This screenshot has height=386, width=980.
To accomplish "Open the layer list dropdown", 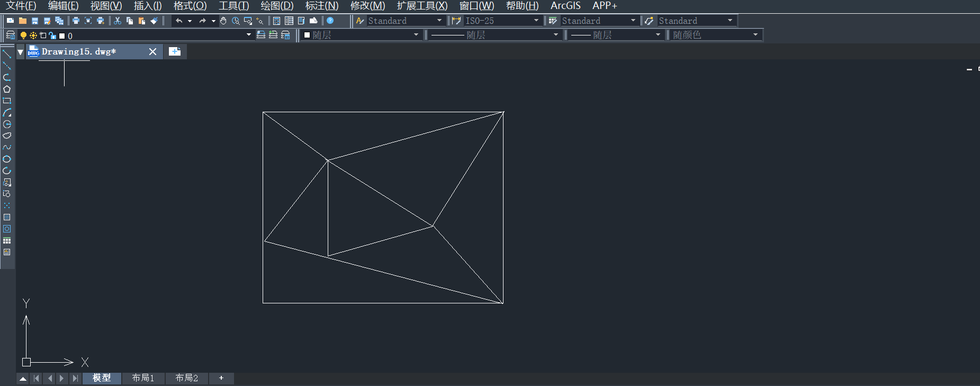I will pyautogui.click(x=249, y=35).
